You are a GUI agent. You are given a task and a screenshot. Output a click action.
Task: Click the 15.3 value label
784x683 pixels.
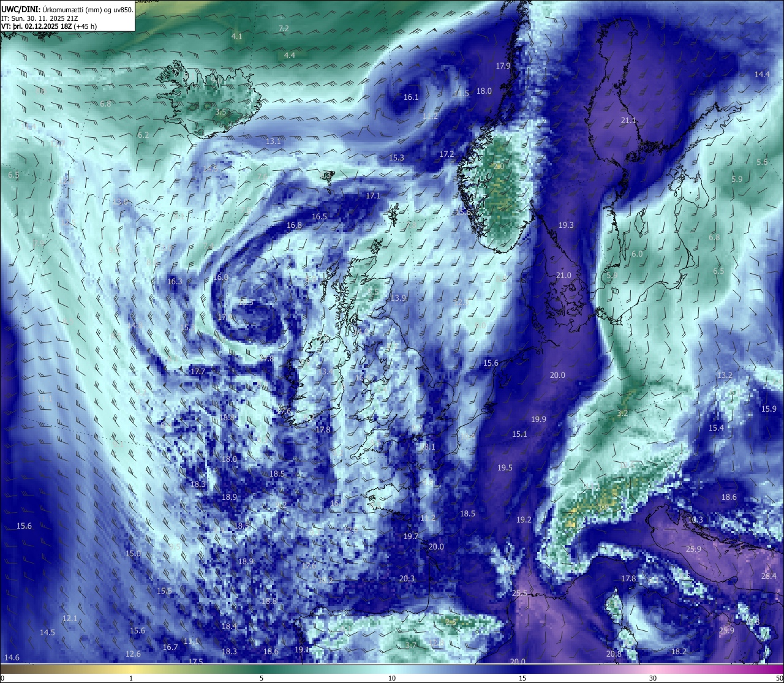coord(396,157)
